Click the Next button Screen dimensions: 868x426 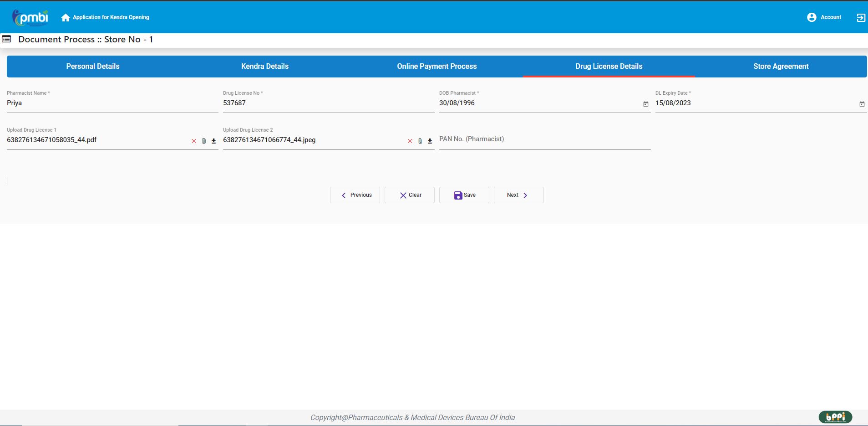point(518,195)
